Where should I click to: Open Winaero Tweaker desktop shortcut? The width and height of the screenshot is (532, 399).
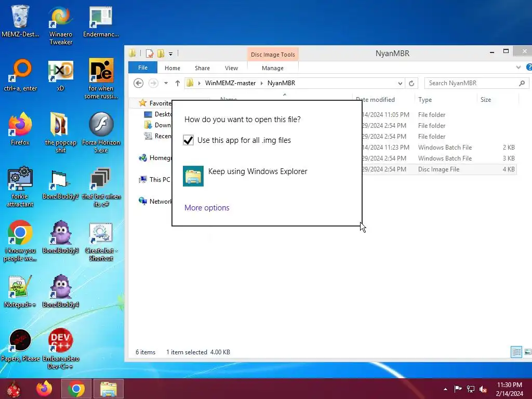click(61, 25)
